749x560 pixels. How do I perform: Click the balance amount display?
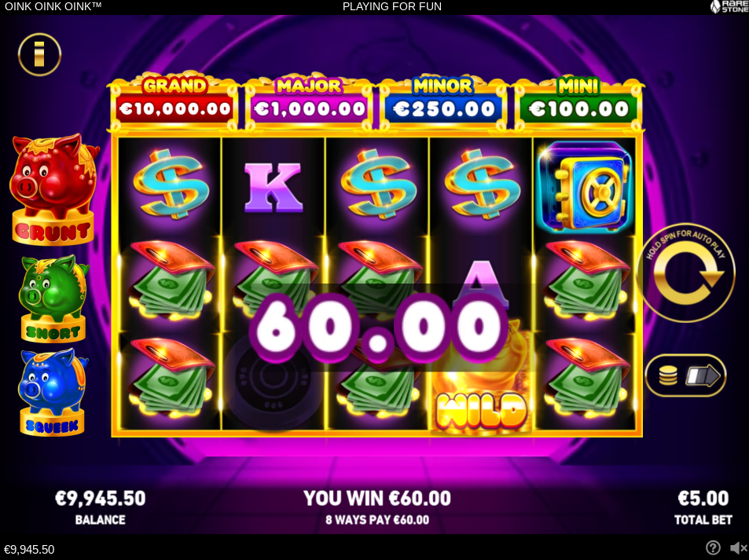[x=101, y=499]
